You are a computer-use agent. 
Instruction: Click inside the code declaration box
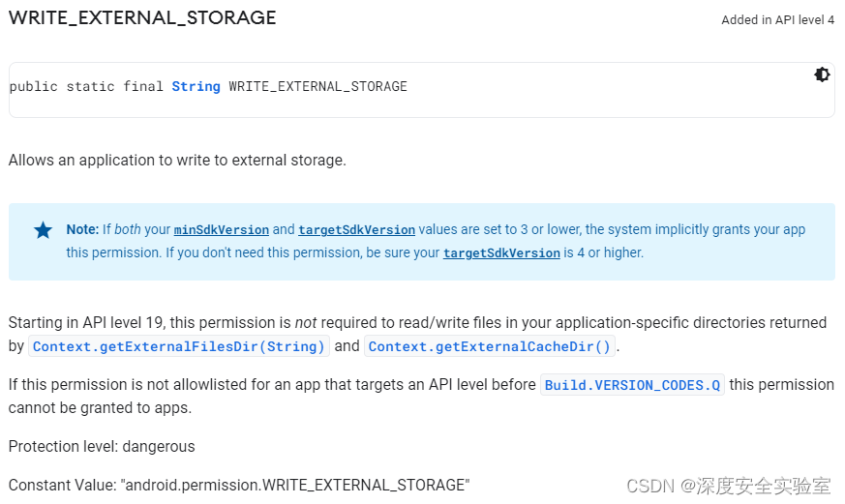(x=421, y=90)
